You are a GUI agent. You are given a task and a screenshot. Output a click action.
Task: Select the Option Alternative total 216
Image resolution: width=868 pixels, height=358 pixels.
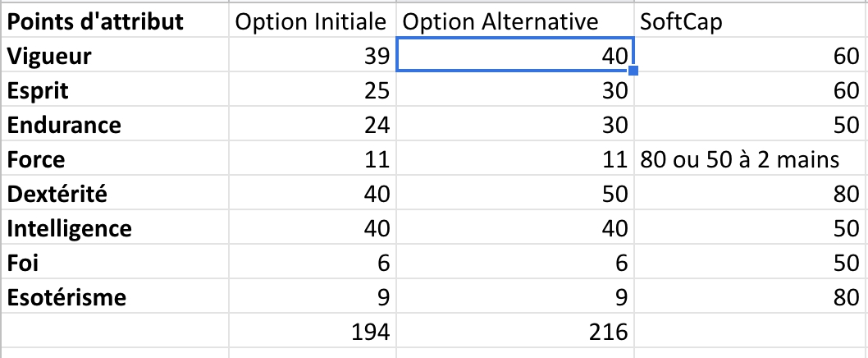(x=514, y=332)
